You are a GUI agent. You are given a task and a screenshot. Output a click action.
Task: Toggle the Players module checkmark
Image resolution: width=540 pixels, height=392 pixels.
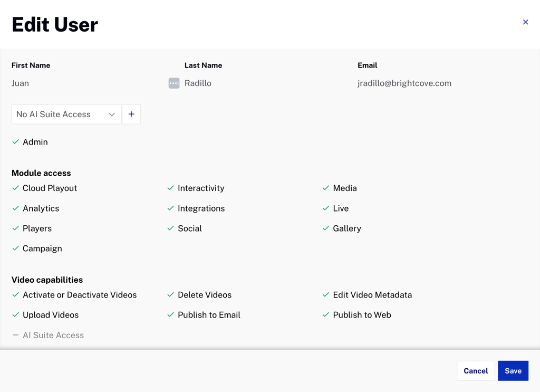16,228
